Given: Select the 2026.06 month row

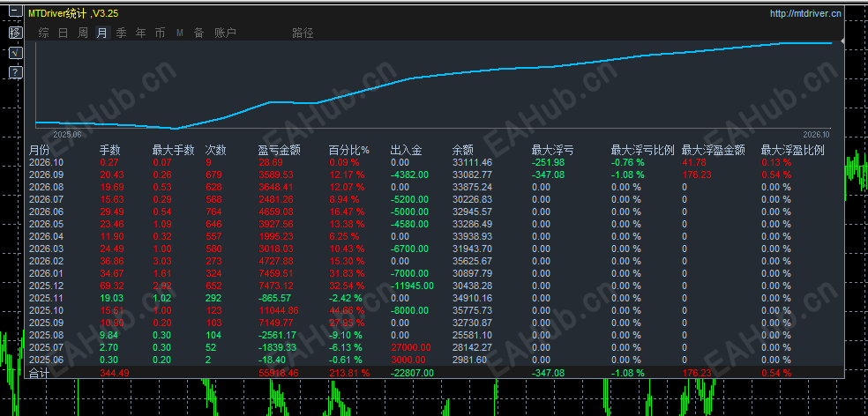Looking at the screenshot, I should (x=435, y=212).
